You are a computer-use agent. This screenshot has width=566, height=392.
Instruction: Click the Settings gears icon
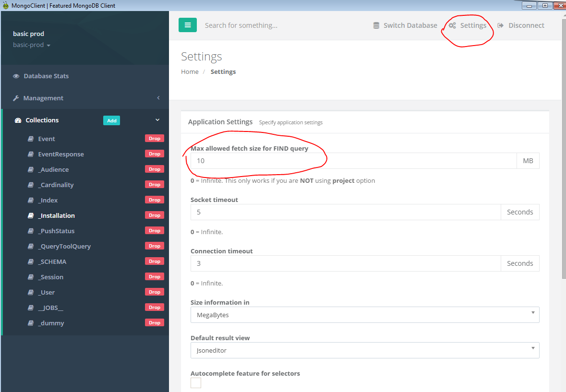tap(452, 25)
